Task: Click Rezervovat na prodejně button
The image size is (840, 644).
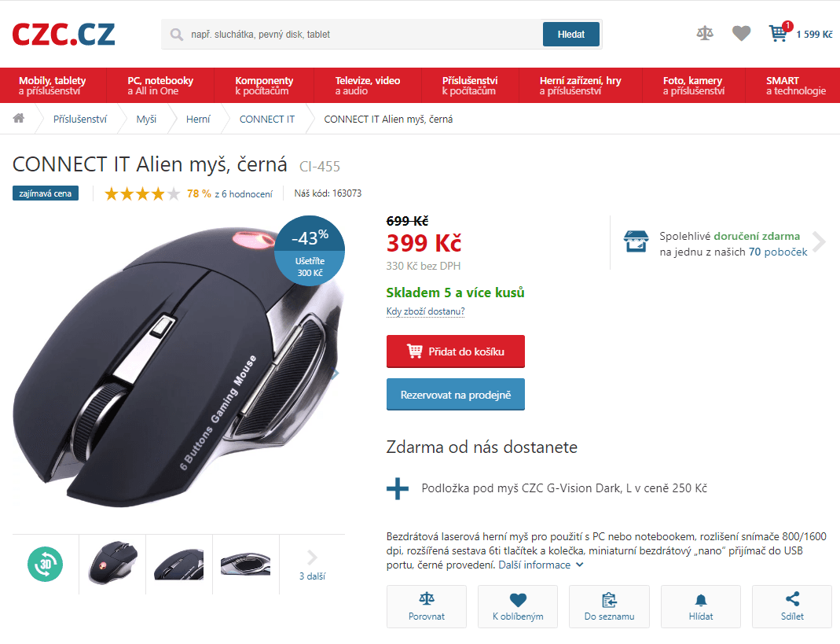Action: [x=455, y=394]
